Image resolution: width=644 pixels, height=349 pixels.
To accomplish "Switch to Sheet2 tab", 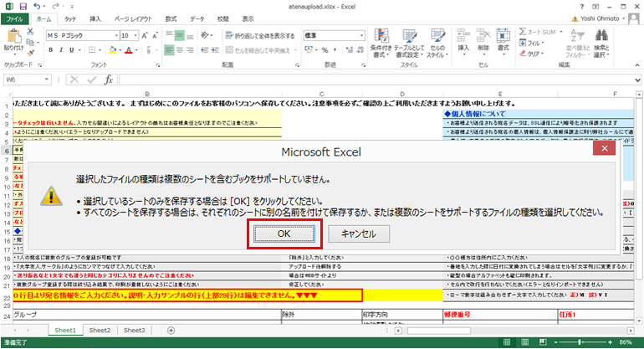I will click(x=100, y=331).
